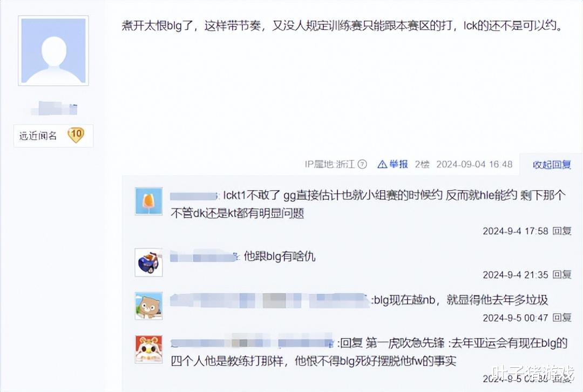The width and height of the screenshot is (583, 392).
Task: Click the 第一虎吹急先锋 mentioned username
Action: (x=405, y=343)
